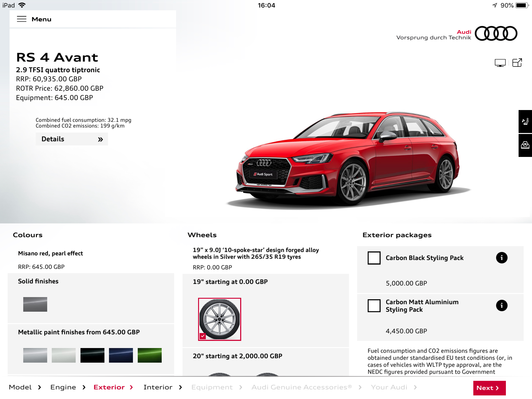Toggle the selected 19-inch wheel checkmark

tap(203, 336)
